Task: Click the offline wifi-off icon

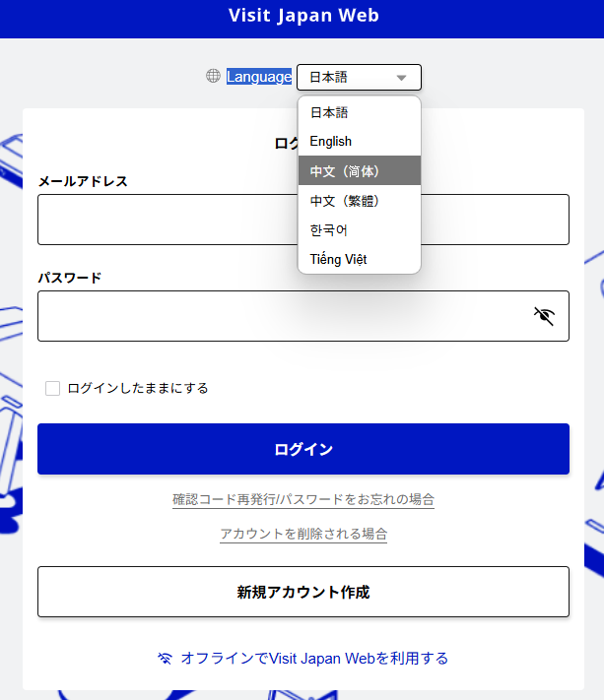Action: [165, 659]
